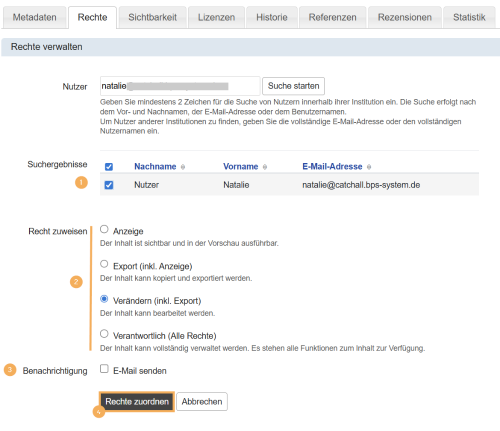Open the Sichtbarkeit tab
The image size is (500, 431).
(x=153, y=17)
